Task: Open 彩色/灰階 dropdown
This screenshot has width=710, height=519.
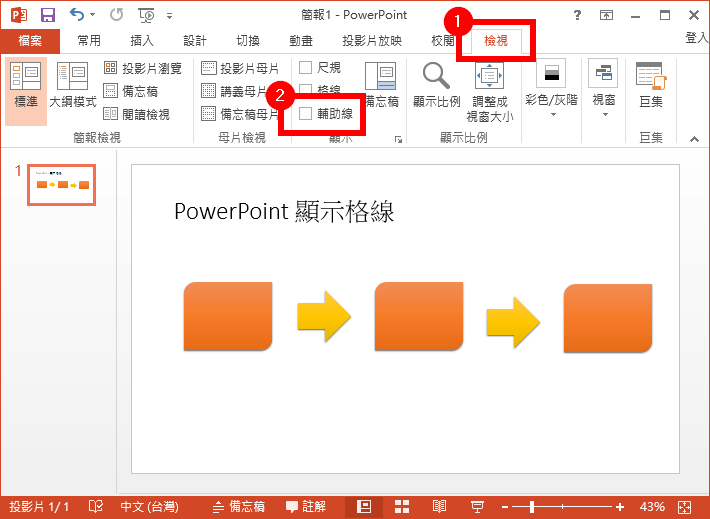Action: (x=551, y=89)
